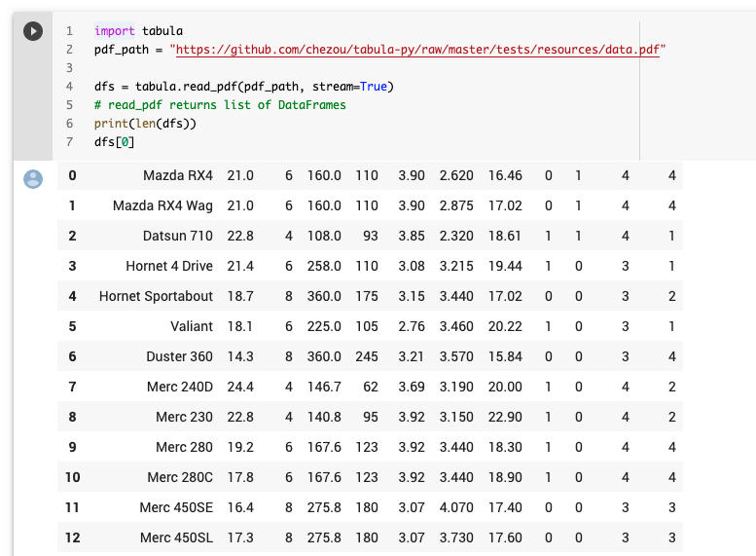This screenshot has width=756, height=556.
Task: Select the 'Merc 280' cell in row 9
Action: [184, 447]
